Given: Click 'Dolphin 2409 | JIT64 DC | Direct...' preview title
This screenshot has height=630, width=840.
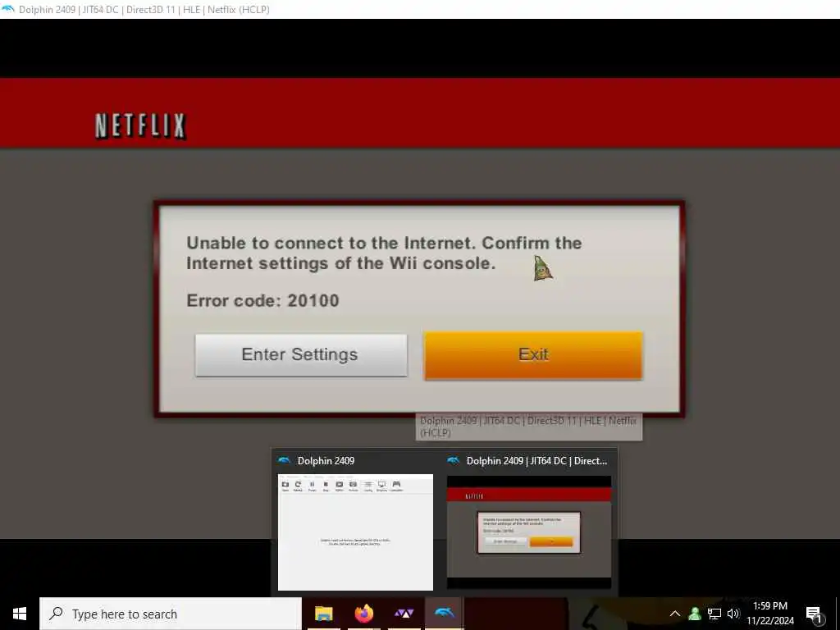Looking at the screenshot, I should [536, 461].
